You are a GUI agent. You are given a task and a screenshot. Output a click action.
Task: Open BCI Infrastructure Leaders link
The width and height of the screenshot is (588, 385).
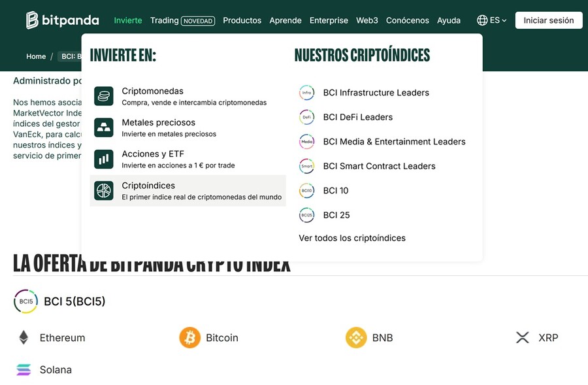click(376, 93)
